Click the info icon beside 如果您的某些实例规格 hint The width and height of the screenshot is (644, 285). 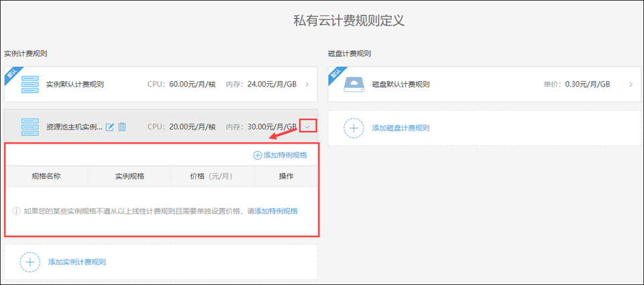click(x=16, y=211)
